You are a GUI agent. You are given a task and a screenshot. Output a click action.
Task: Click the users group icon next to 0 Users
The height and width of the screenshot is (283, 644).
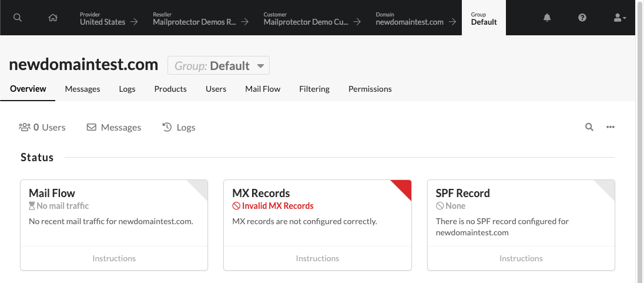(25, 127)
